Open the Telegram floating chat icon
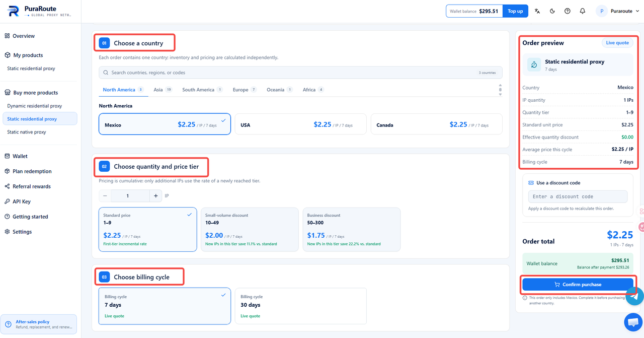 635,297
